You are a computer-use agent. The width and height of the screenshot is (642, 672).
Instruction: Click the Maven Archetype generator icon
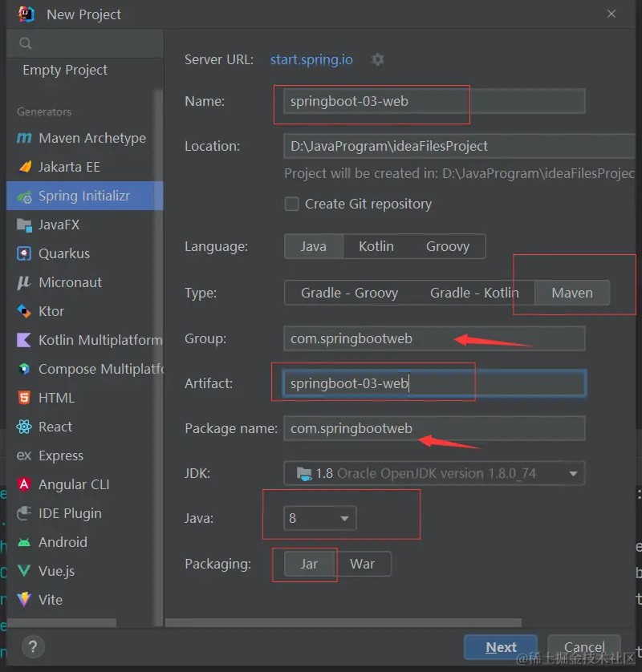tap(24, 138)
